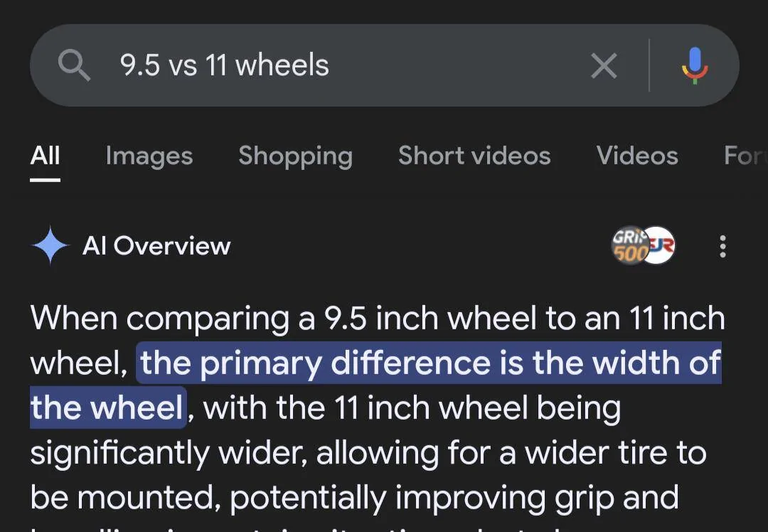Open the three-dot menu for AI Overview
The image size is (768, 532).
click(x=722, y=246)
